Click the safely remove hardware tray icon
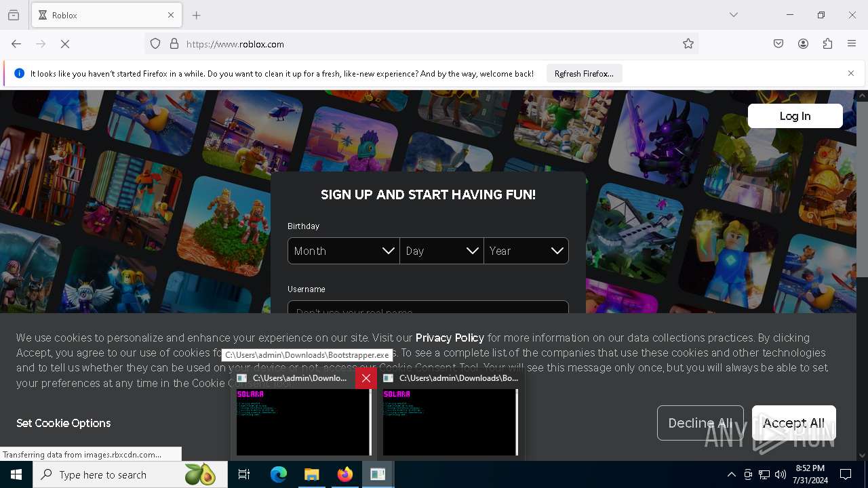The image size is (868, 488). click(x=748, y=474)
